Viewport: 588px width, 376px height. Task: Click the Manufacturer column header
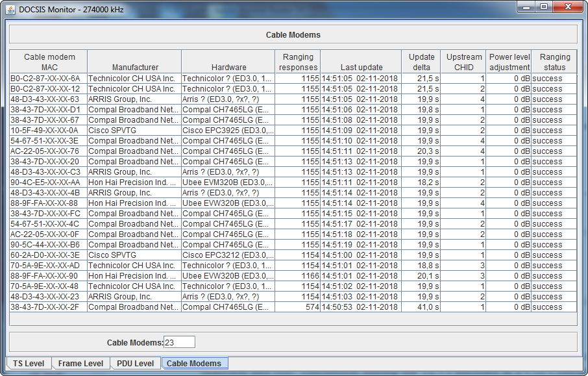134,62
